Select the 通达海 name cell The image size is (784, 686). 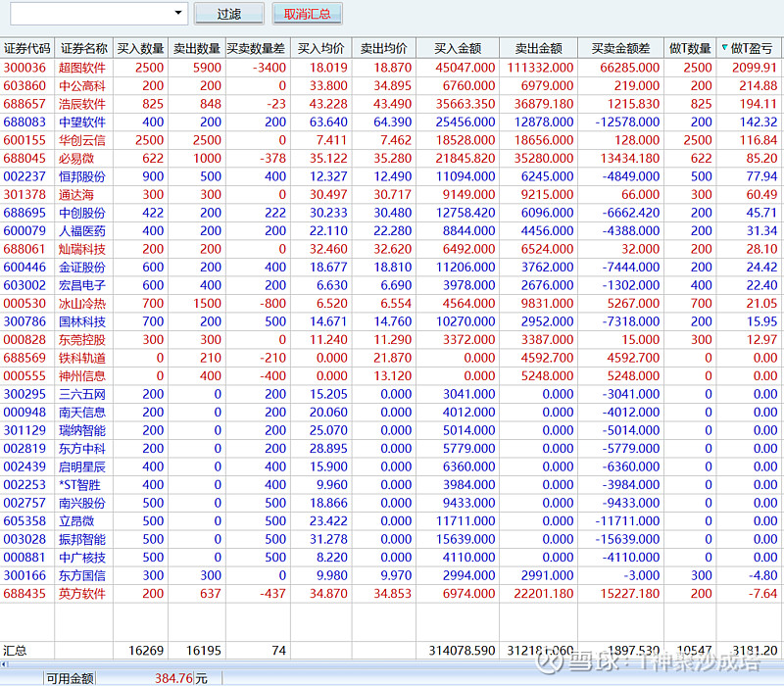click(x=76, y=194)
